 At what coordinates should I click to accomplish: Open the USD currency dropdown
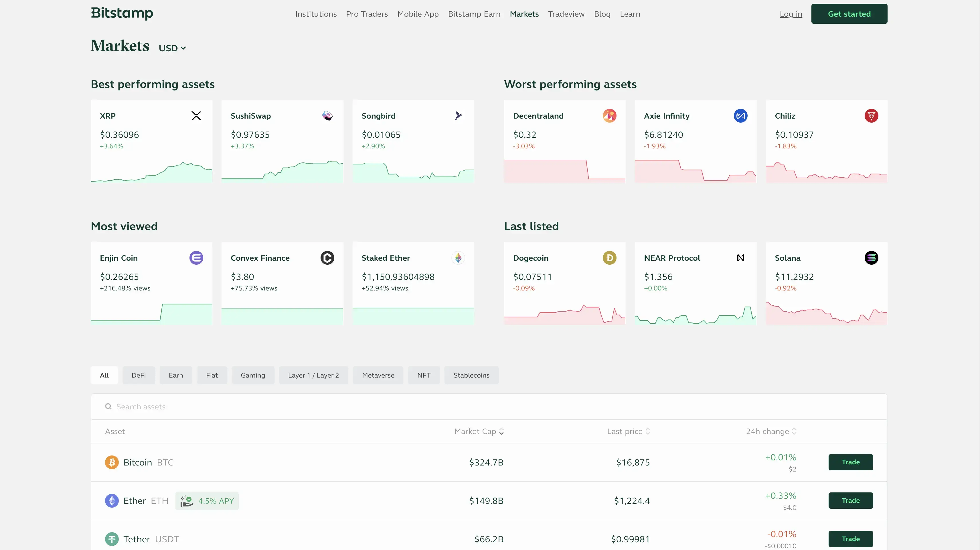coord(172,48)
